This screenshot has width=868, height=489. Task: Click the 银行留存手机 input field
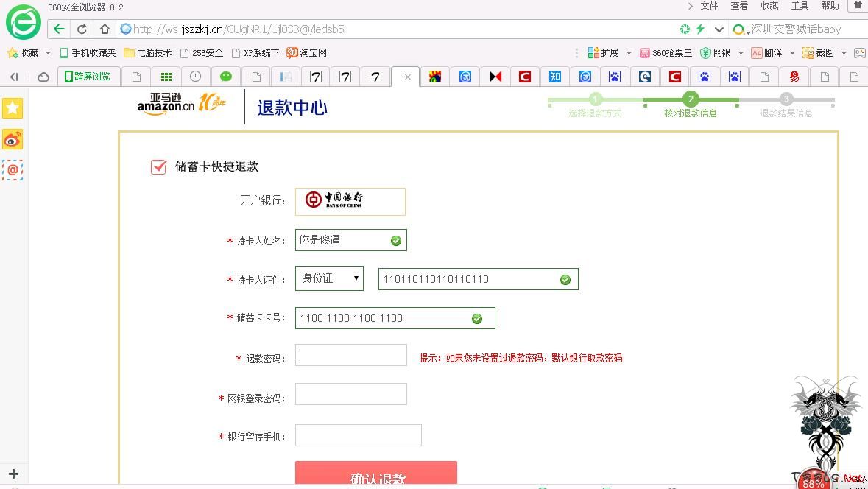pos(358,435)
